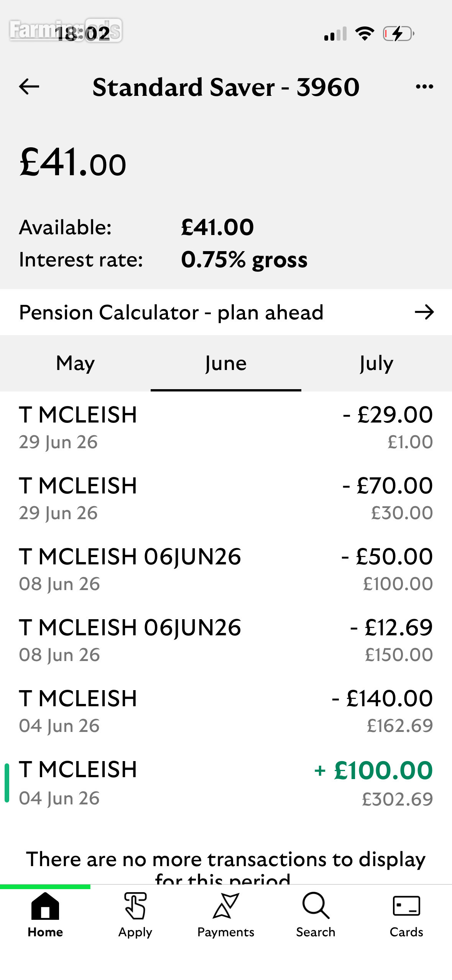Tap the Wi-Fi status icon
The width and height of the screenshot is (452, 980).
tap(365, 34)
